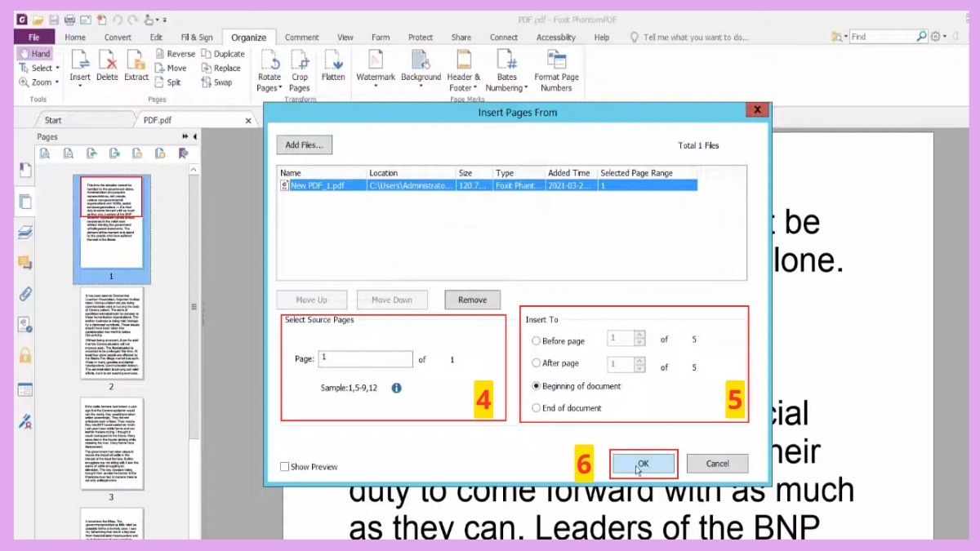
Task: Click the Redo arrow in quick access toolbar
Action: coord(132,19)
